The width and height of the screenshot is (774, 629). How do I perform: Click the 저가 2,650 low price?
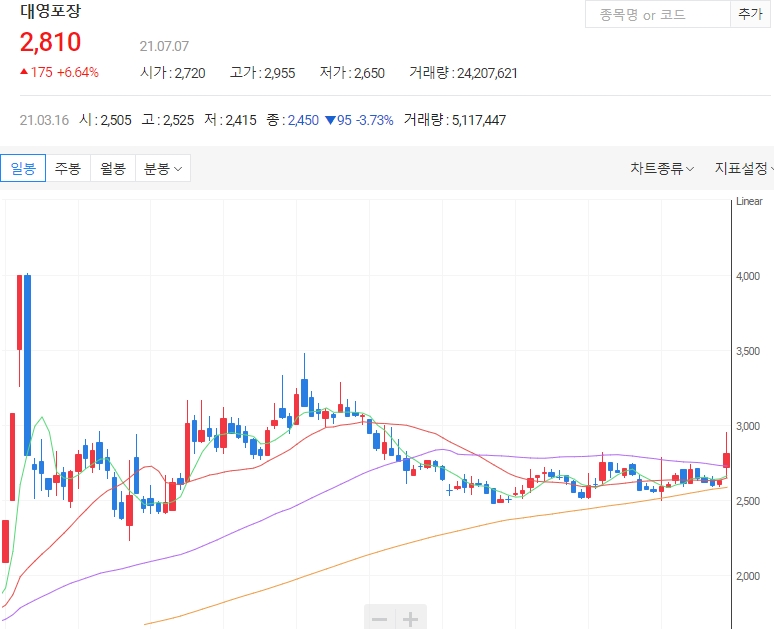tap(352, 73)
